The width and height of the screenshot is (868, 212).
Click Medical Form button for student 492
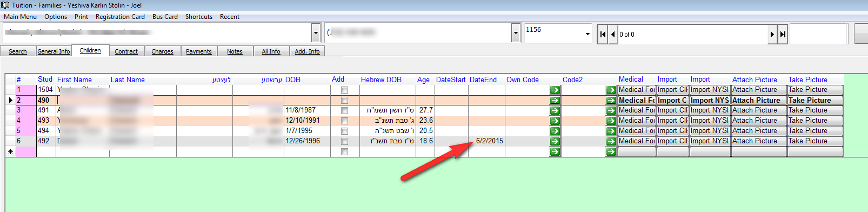pos(637,141)
